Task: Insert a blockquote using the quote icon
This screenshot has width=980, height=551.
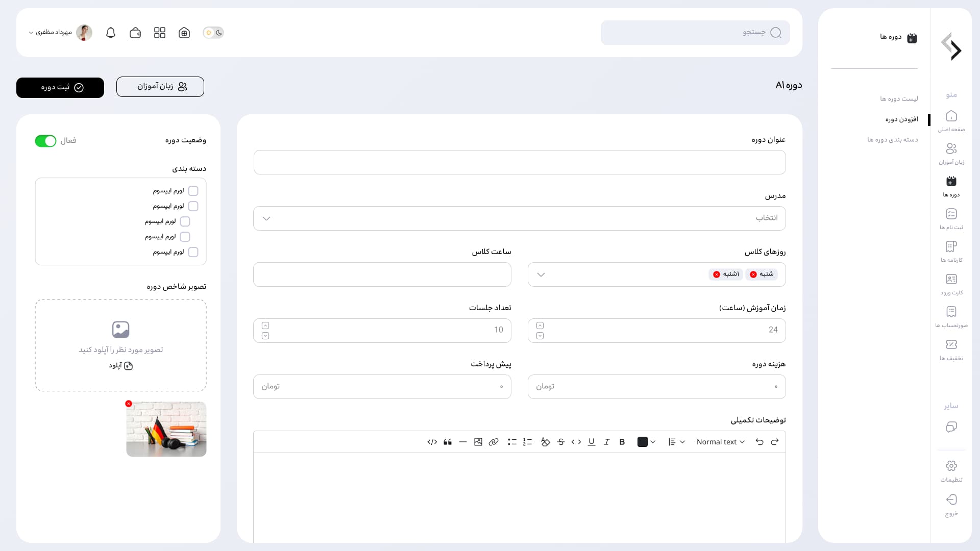Action: pos(448,442)
